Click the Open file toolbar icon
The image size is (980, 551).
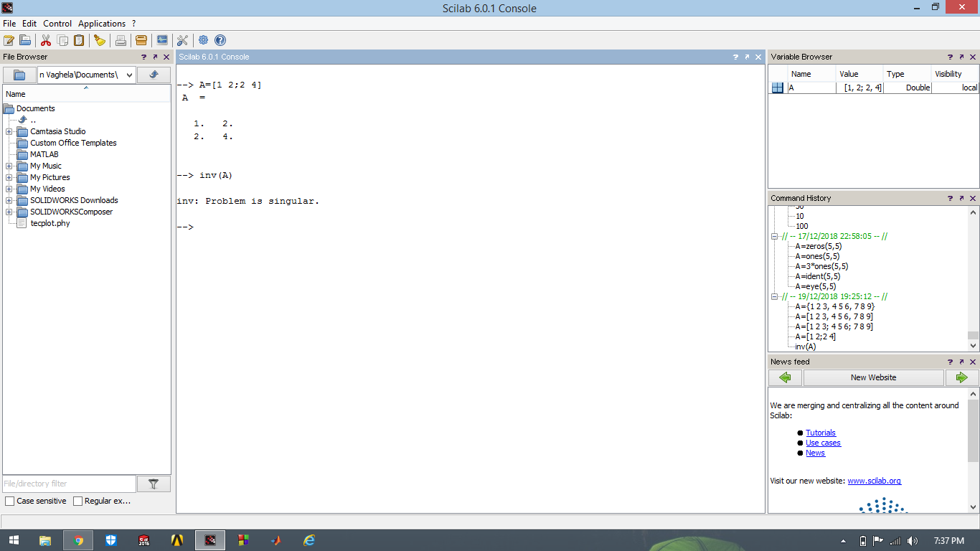tap(25, 40)
